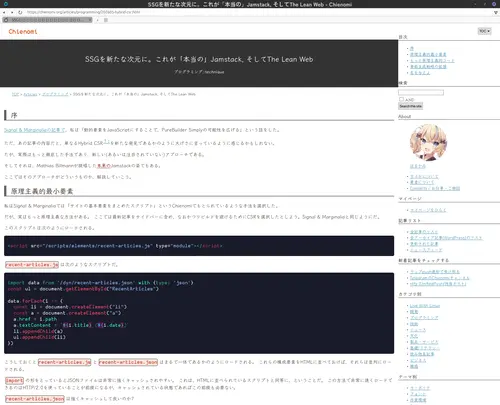Open the WordPress archive articles list link
500x405 pixels.
[446, 238]
